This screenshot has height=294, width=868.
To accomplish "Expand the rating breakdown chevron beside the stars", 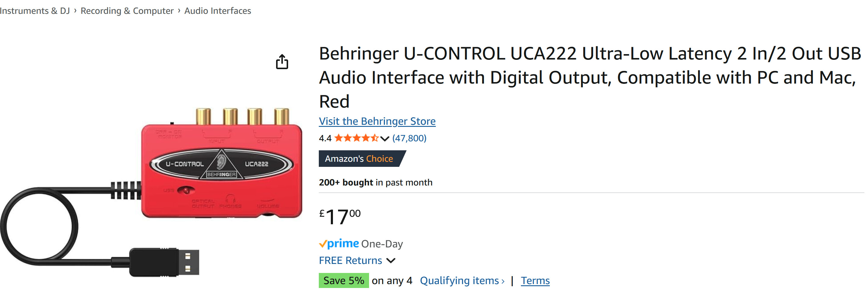I will pos(385,138).
